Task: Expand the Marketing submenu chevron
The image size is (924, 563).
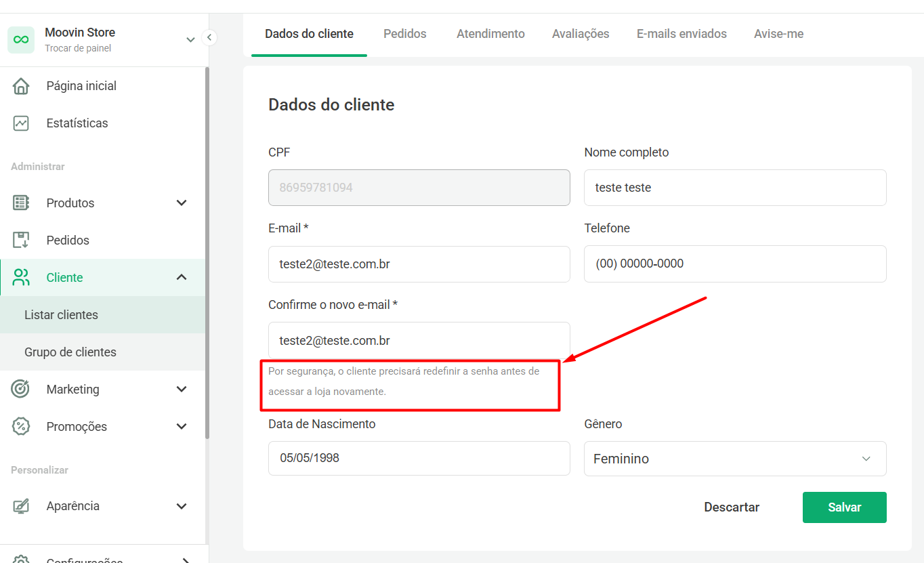Action: click(182, 389)
